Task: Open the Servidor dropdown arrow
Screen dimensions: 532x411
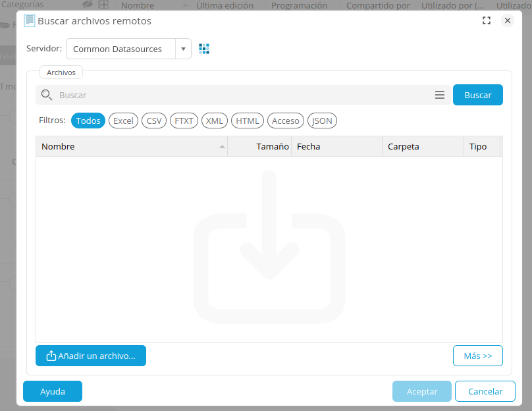Action: click(x=183, y=49)
